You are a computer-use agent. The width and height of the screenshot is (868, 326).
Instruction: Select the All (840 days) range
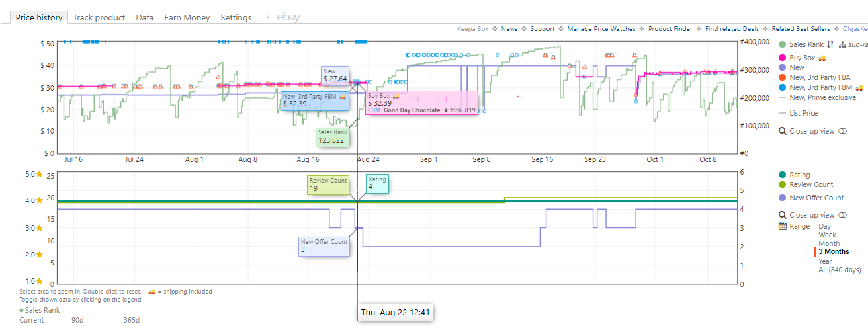click(x=840, y=269)
